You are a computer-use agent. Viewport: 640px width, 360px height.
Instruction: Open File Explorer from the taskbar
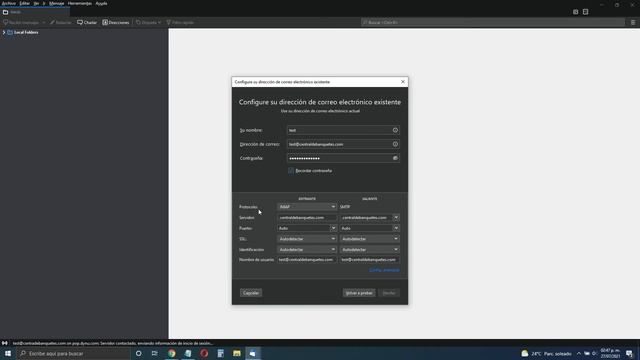point(237,353)
